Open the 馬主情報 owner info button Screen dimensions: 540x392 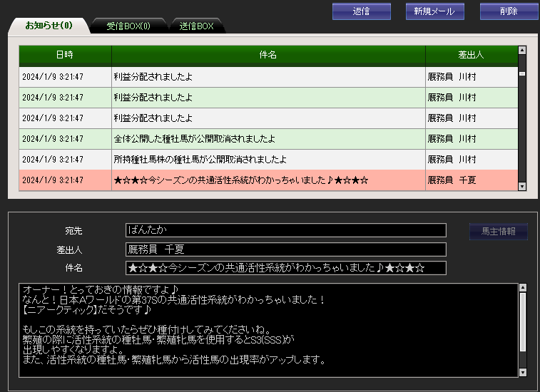(x=499, y=231)
